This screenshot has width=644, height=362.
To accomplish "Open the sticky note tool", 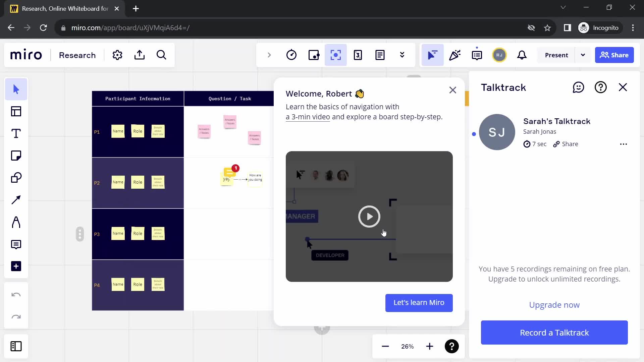I will [x=16, y=156].
